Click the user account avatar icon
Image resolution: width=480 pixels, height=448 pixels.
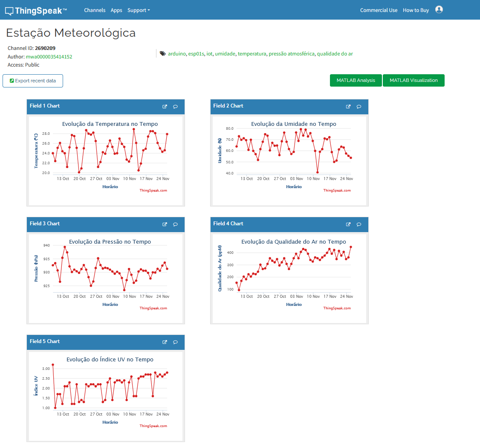click(x=439, y=9)
